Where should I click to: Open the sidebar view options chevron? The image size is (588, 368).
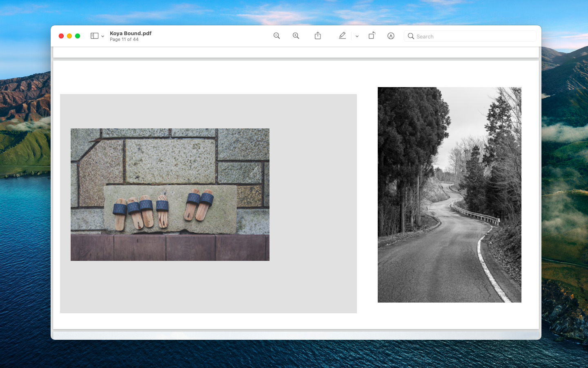(102, 36)
